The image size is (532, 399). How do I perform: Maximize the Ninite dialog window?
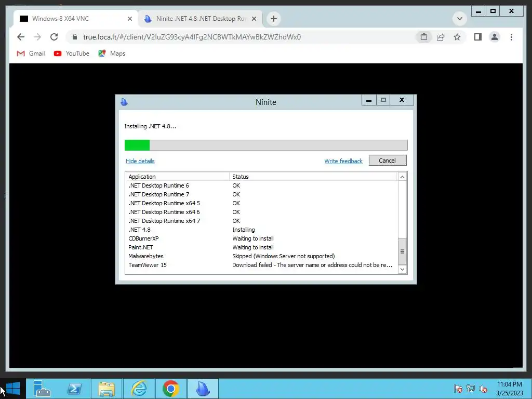coord(383,100)
